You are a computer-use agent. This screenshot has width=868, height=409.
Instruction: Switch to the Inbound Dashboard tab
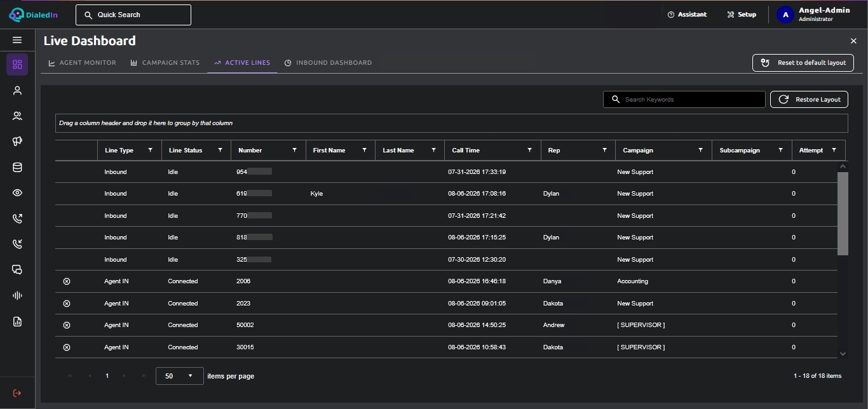[328, 63]
